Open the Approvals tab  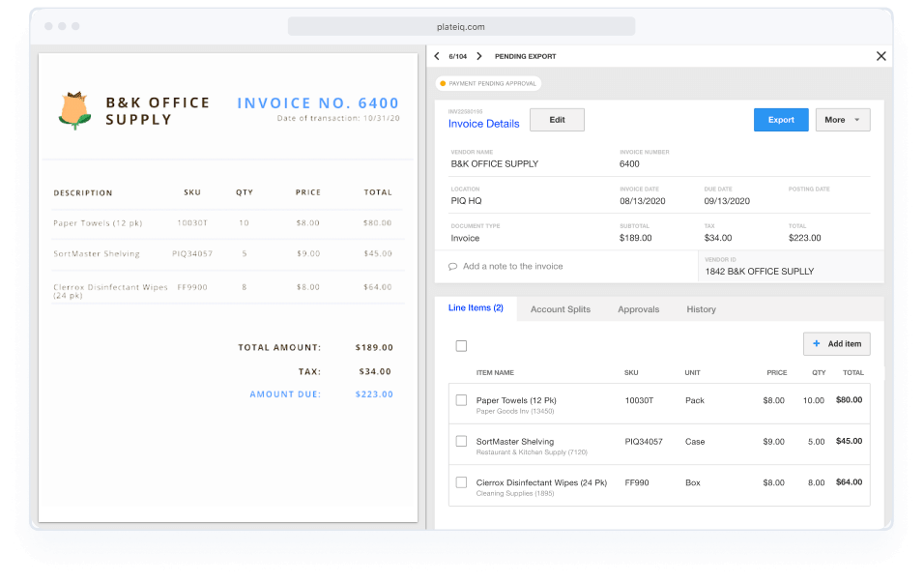pos(638,308)
